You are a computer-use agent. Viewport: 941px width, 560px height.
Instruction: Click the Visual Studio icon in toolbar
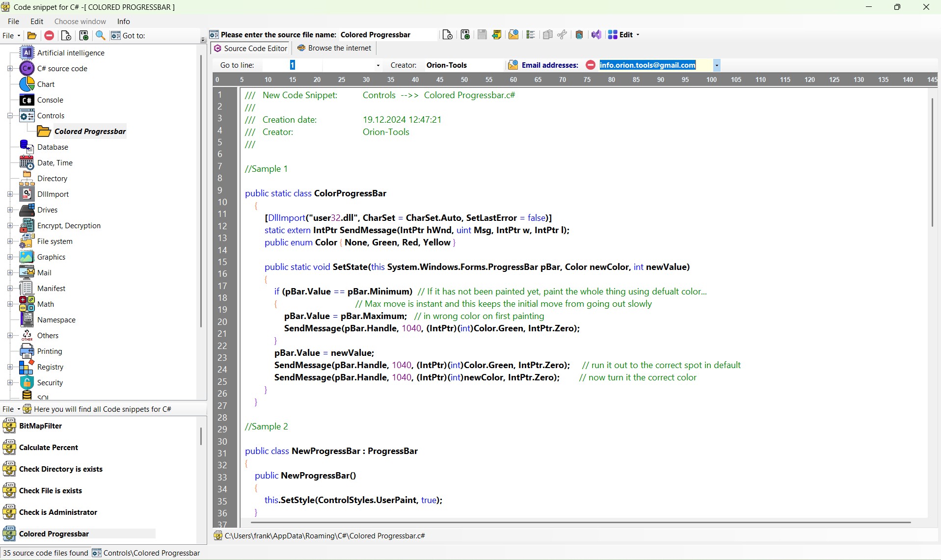596,34
